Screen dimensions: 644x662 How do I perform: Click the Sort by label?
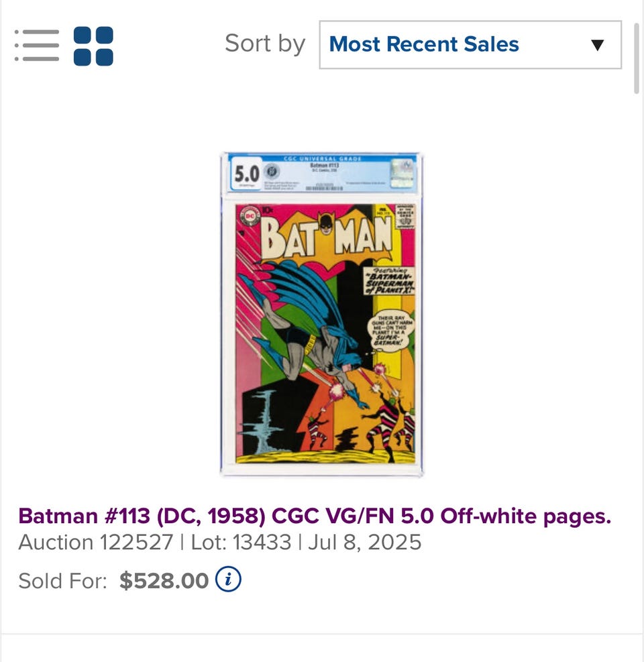265,44
